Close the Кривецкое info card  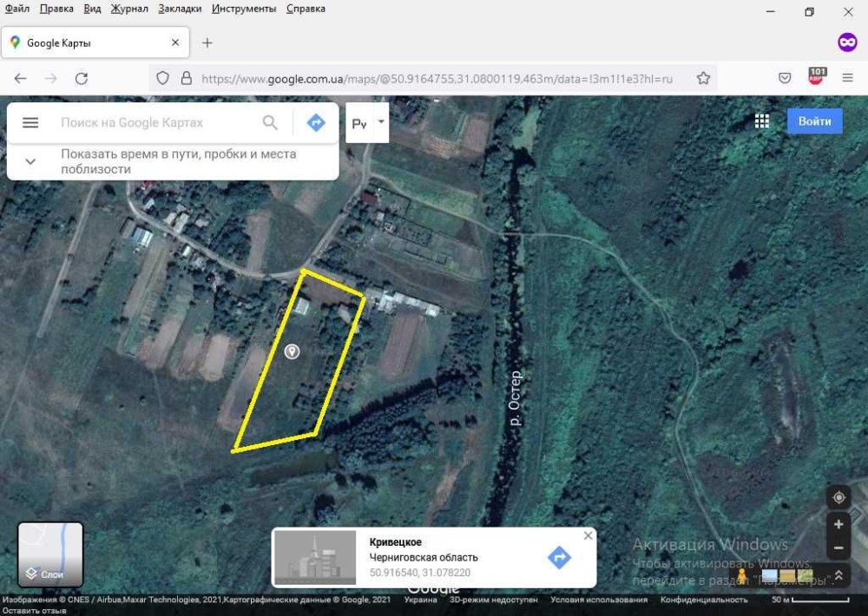coord(588,535)
